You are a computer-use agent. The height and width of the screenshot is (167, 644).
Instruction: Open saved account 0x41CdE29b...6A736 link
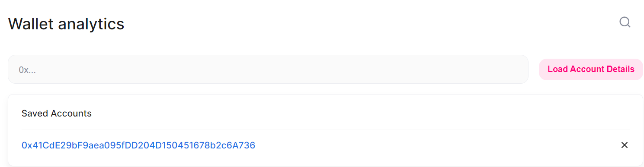click(x=138, y=145)
